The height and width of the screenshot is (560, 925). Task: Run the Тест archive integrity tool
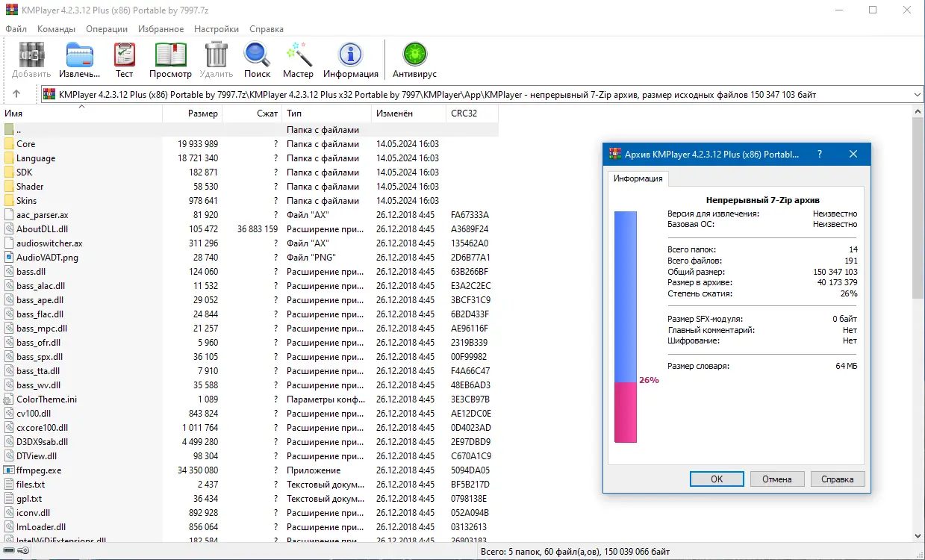click(x=124, y=56)
